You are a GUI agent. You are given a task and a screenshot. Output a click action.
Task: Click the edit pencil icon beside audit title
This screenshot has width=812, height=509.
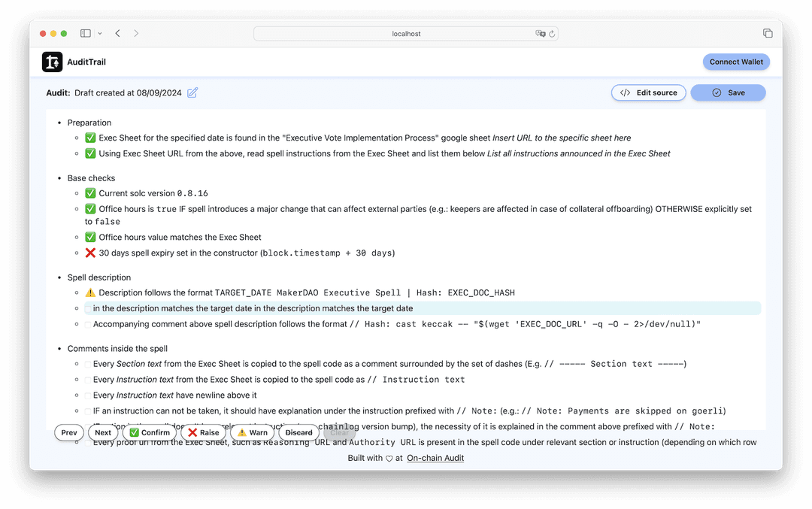click(192, 92)
